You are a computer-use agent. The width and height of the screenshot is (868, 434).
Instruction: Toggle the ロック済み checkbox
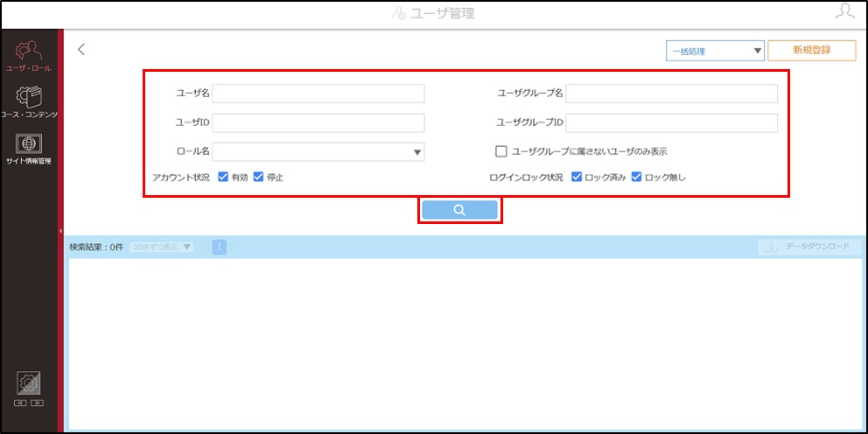point(577,177)
